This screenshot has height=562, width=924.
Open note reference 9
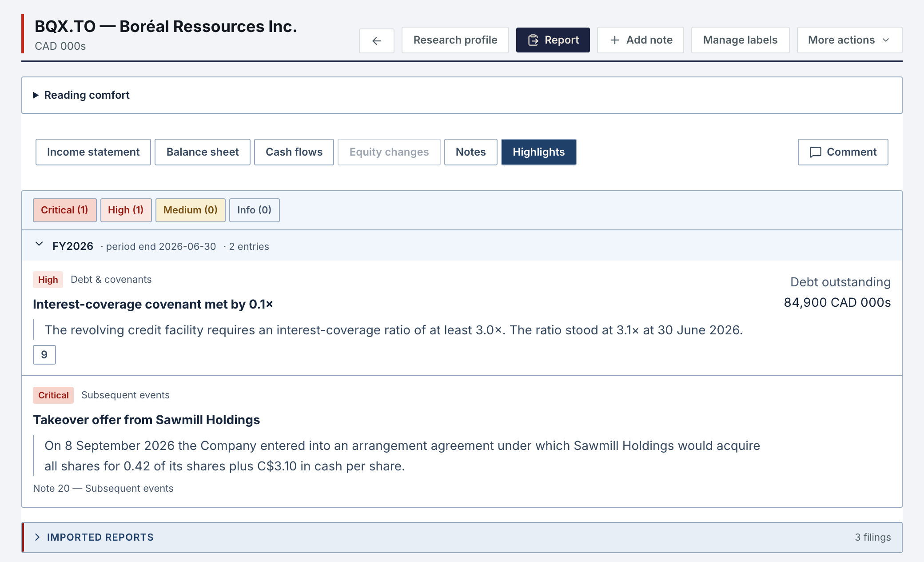[44, 355]
